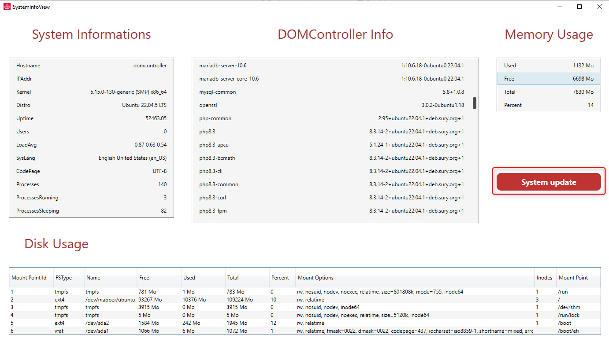This screenshot has height=364, width=609.
Task: Select the Used row in Memory Usage
Action: (x=549, y=66)
